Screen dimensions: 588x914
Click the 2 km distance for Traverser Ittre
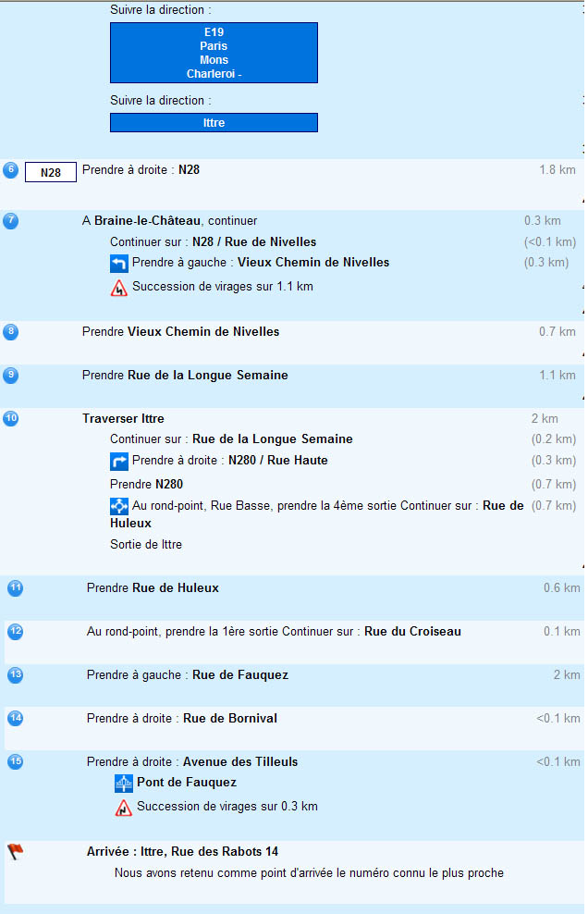coord(545,418)
